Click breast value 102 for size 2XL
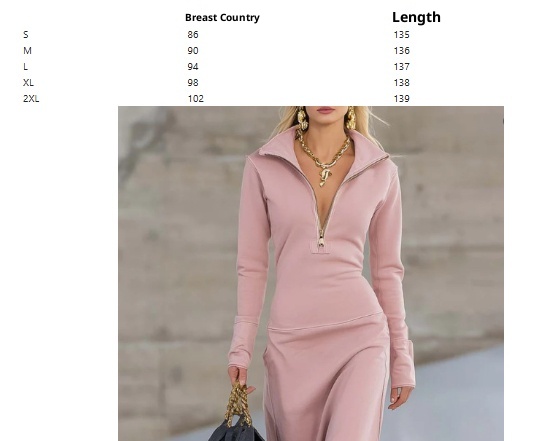 (x=195, y=98)
